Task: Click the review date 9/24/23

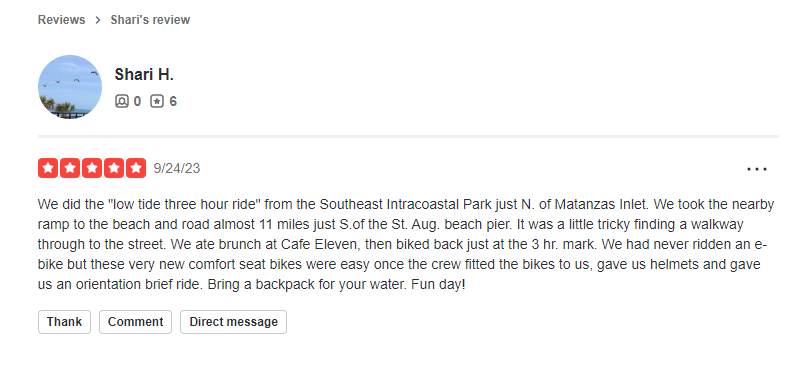Action: [x=177, y=168]
